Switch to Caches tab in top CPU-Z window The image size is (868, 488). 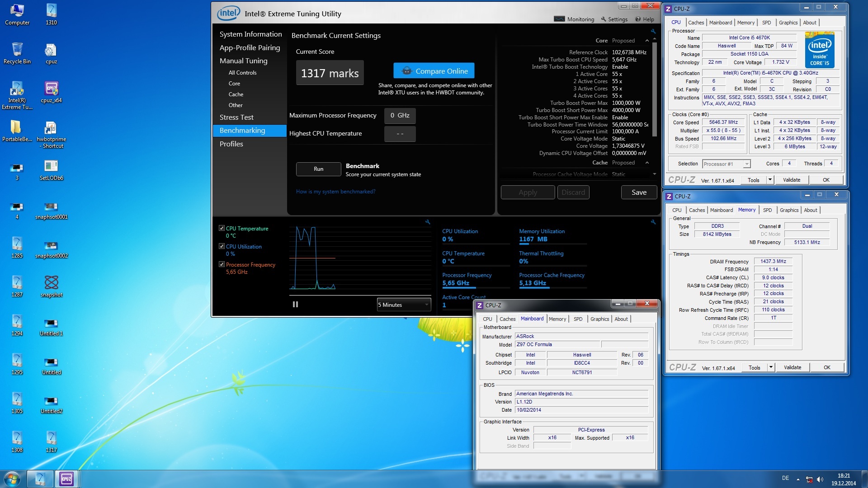696,23
